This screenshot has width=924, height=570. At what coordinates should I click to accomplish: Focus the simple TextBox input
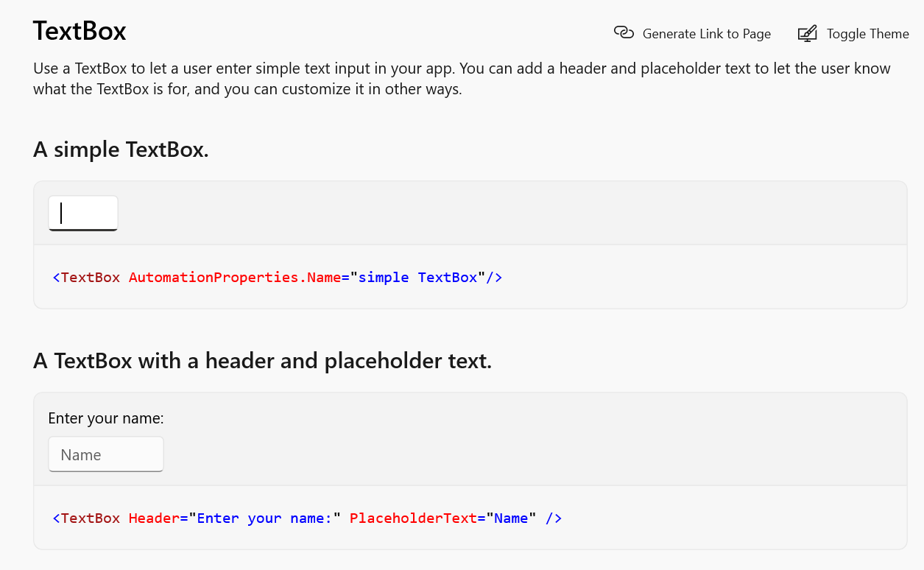83,214
